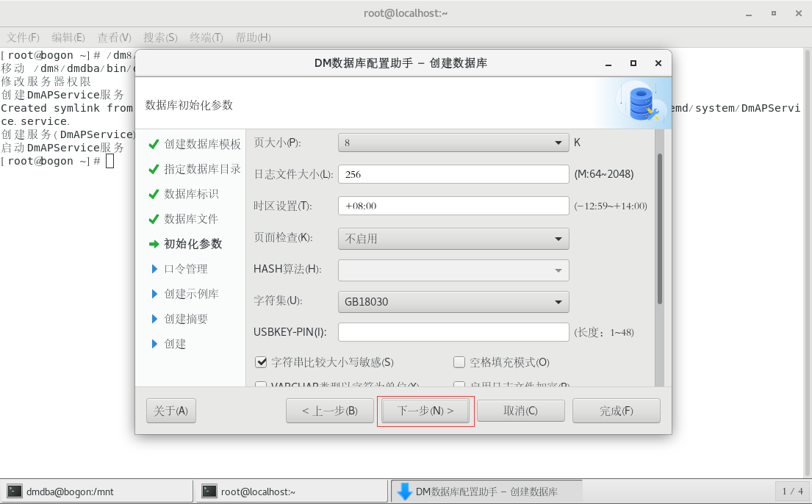Select 数据库标识 step
Viewport: 812px width, 504px height.
[x=191, y=194]
